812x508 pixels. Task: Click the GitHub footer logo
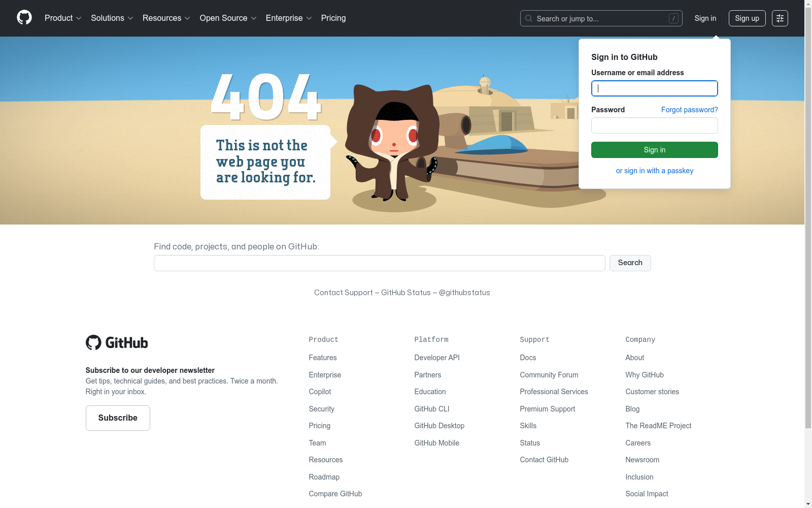coord(117,342)
